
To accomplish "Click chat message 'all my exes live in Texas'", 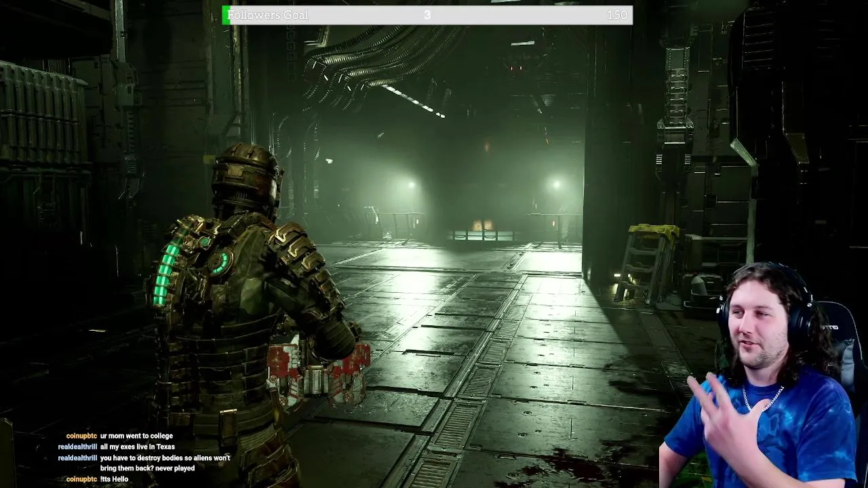I will (138, 447).
